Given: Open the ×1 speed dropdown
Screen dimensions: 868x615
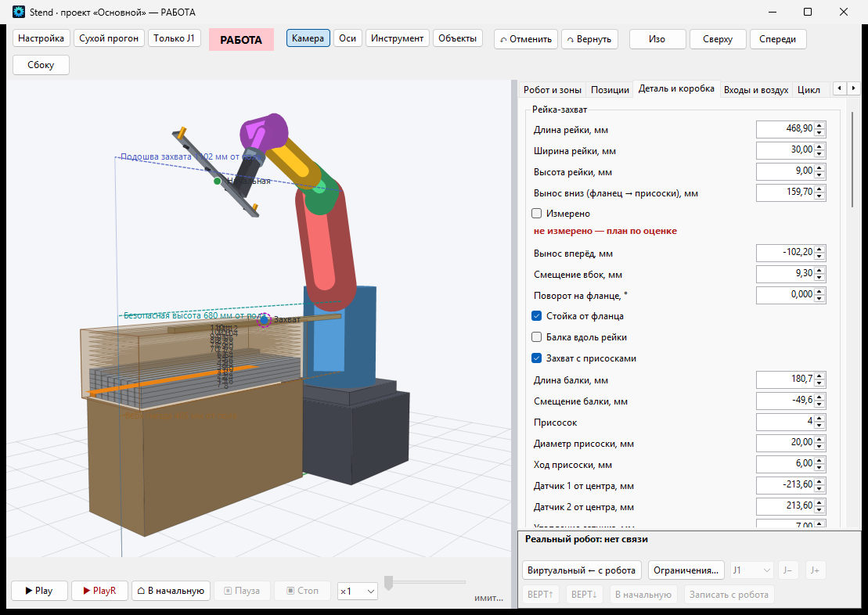Looking at the screenshot, I should (x=358, y=592).
